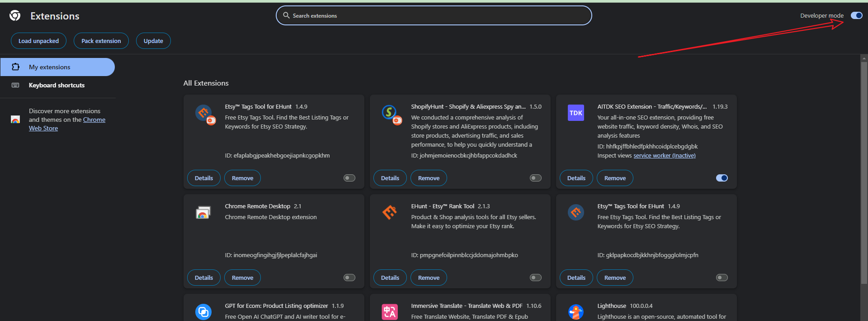Click the Extensions page title
This screenshot has width=868, height=321.
[x=55, y=16]
